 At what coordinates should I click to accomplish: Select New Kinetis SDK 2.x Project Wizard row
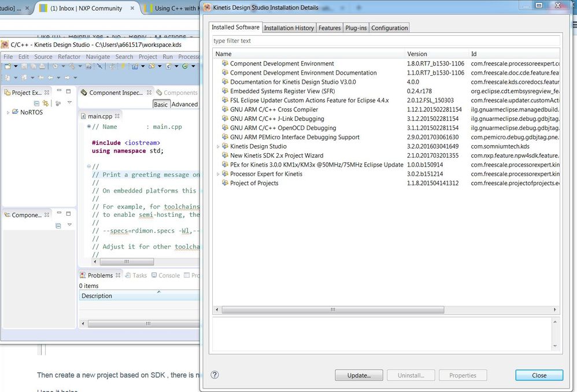[x=386, y=156]
